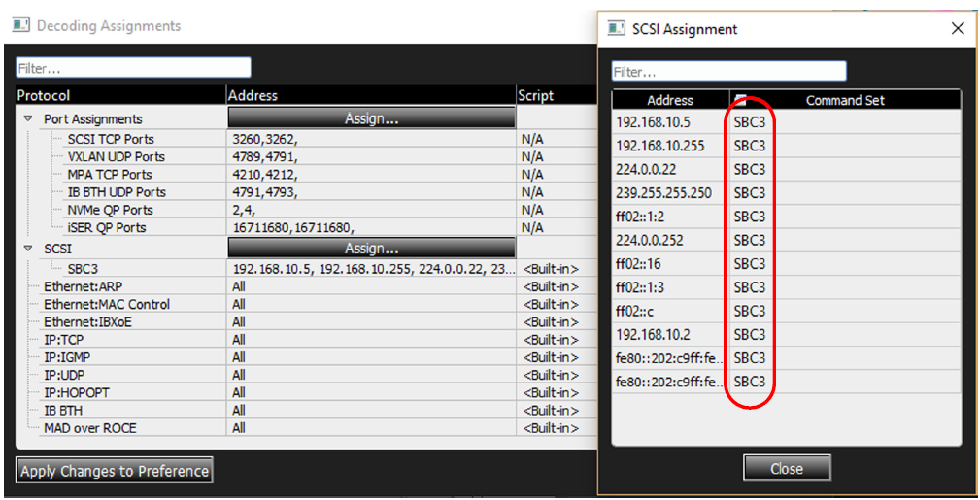Click the SCSI Assignment window icon
Viewport: 980px width, 500px height.
click(616, 29)
